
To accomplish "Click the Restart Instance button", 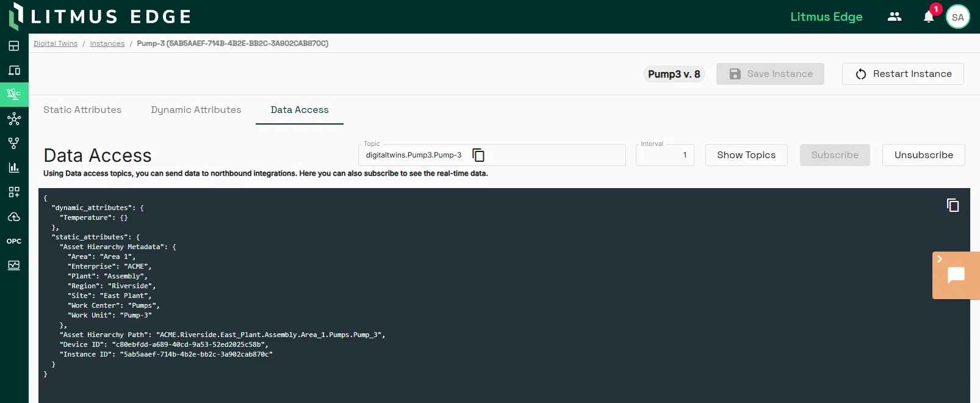I will click(903, 74).
